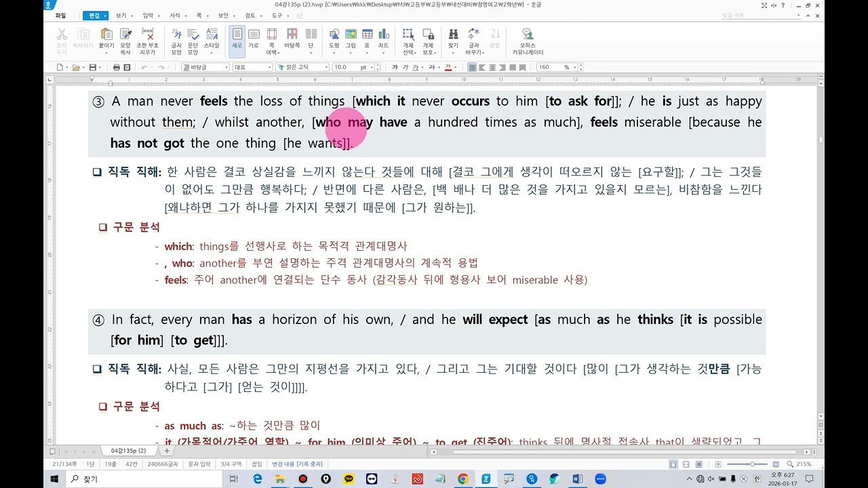The image size is (868, 488).
Task: Click the Save disk icon
Action: click(93, 67)
